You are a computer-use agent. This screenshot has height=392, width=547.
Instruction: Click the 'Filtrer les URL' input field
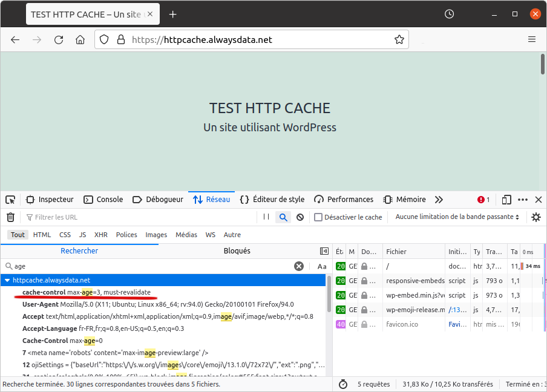(139, 217)
